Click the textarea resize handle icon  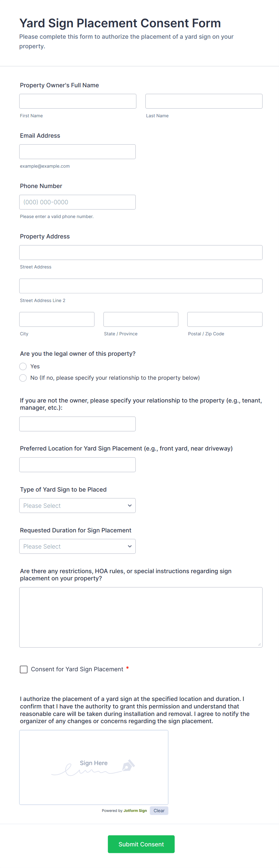(259, 644)
